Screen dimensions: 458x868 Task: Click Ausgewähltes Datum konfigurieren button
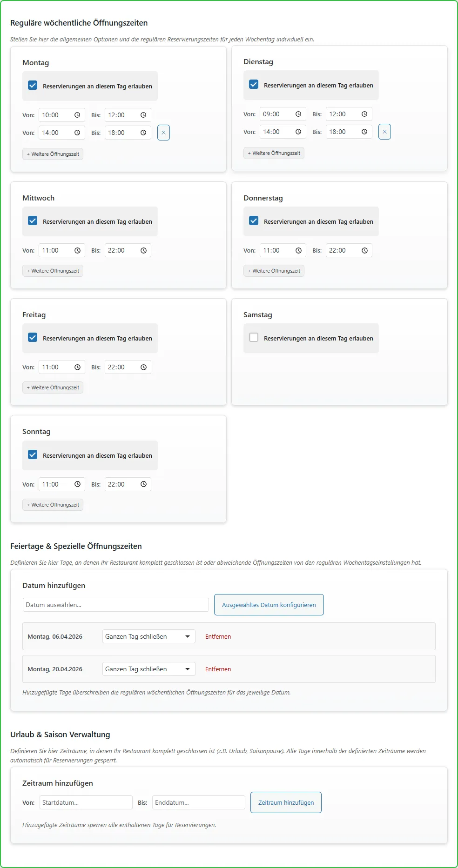coord(269,605)
